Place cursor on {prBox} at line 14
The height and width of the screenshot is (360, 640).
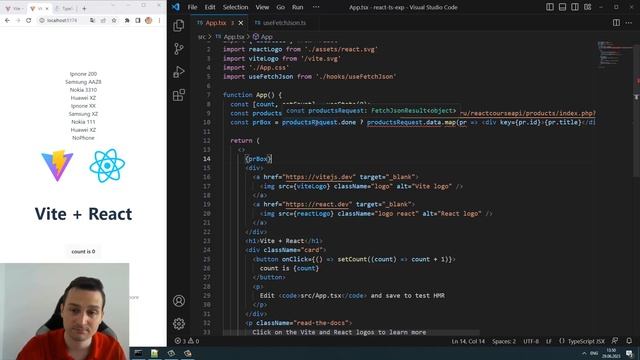[x=258, y=159]
